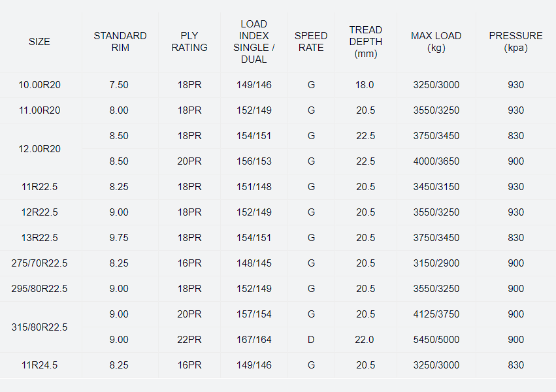
Task: Select the speed rate D cell
Action: coord(311,340)
